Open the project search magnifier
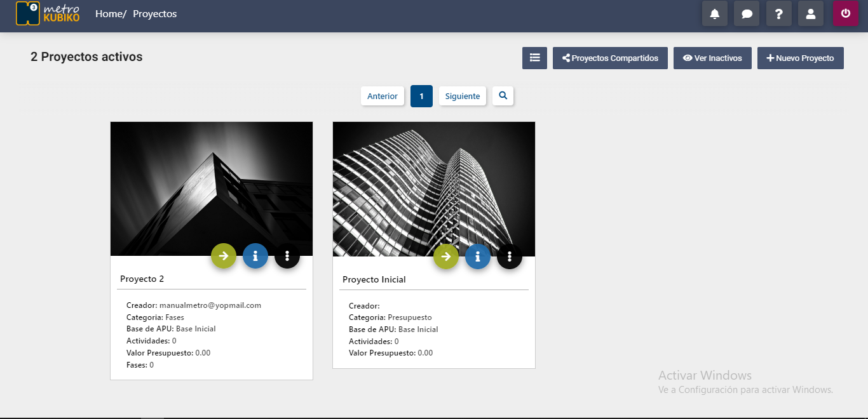This screenshot has height=419, width=868. click(x=503, y=96)
